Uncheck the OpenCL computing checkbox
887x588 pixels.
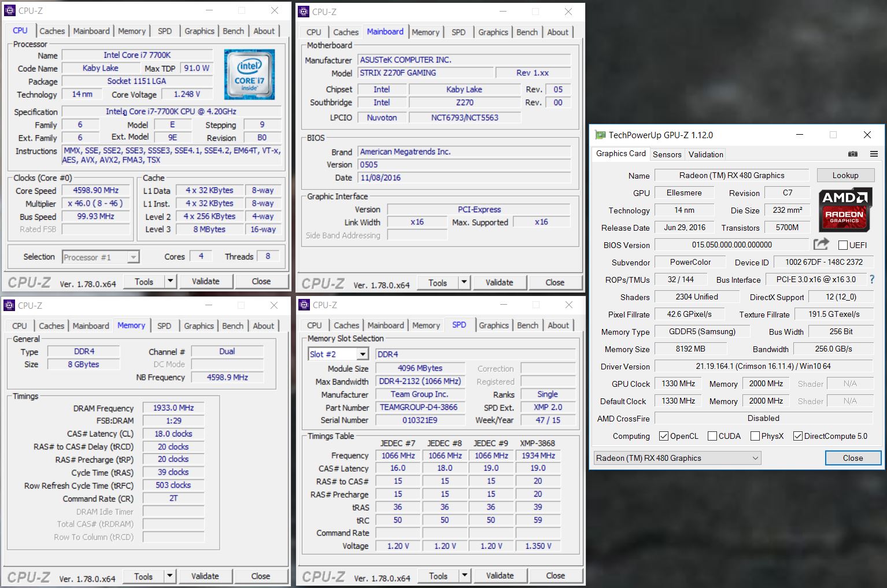[x=664, y=436]
